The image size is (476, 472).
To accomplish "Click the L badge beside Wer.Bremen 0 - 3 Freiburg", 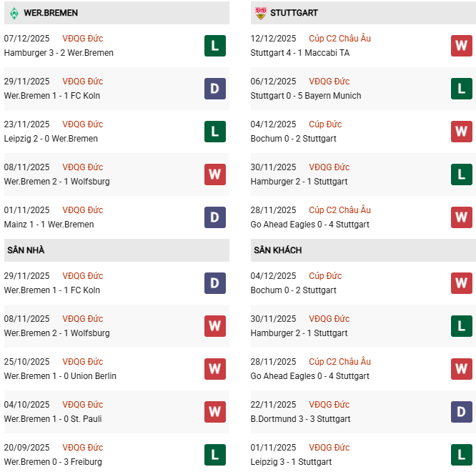I will pyautogui.click(x=214, y=455).
